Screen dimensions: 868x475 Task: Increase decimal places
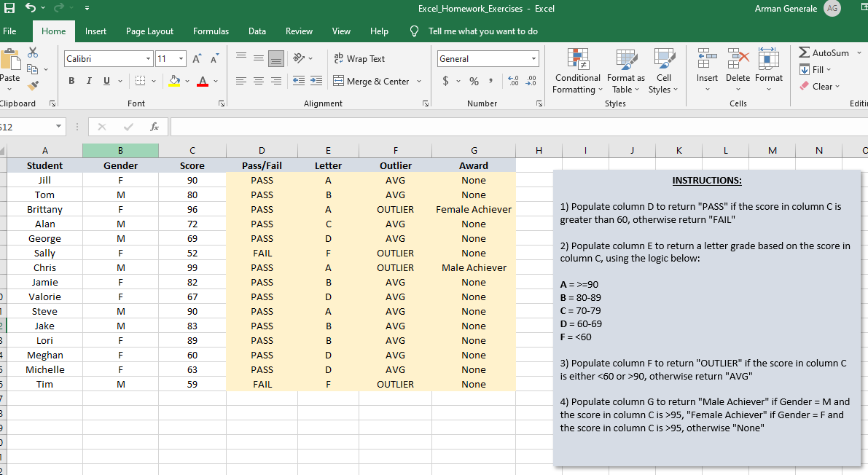pyautogui.click(x=513, y=81)
